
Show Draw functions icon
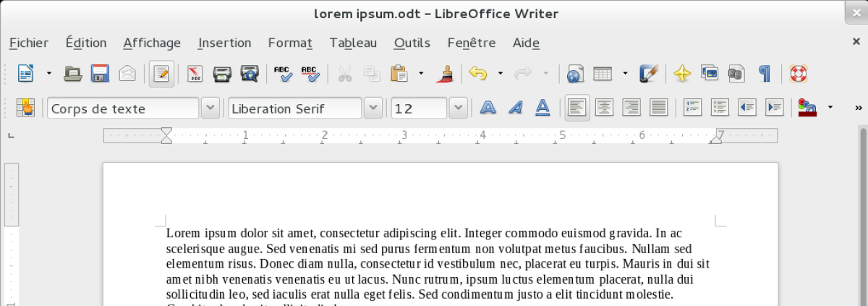649,73
